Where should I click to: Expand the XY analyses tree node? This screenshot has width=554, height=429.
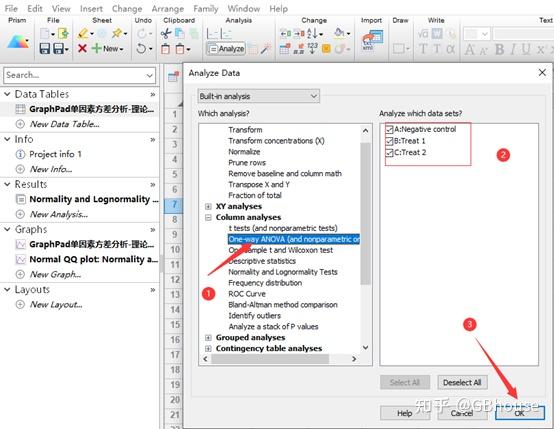208,206
